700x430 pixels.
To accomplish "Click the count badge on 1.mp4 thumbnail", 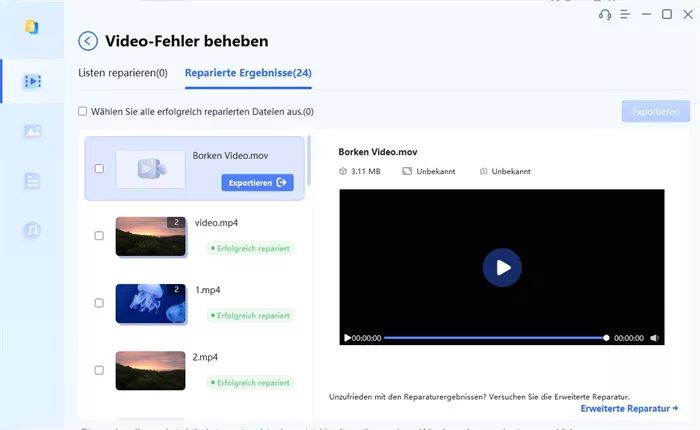I will (x=176, y=289).
